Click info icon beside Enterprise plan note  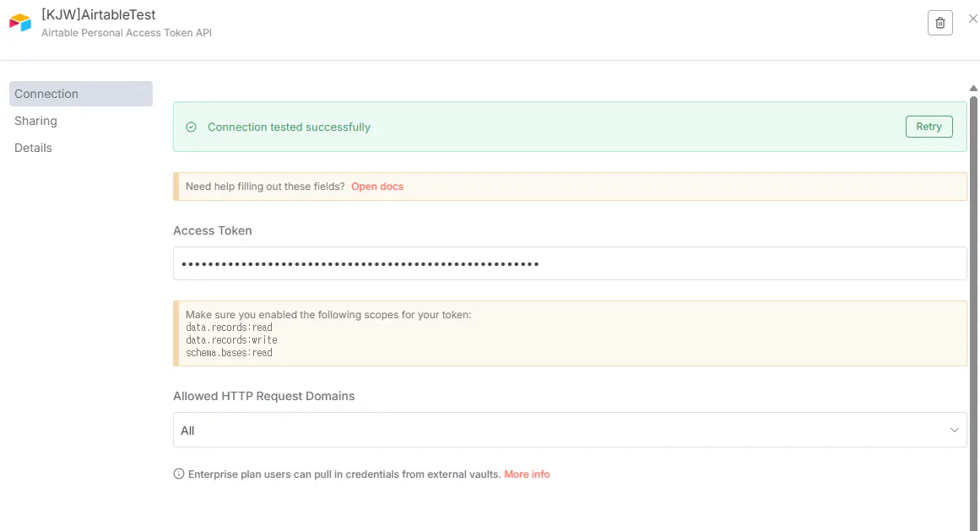point(179,474)
